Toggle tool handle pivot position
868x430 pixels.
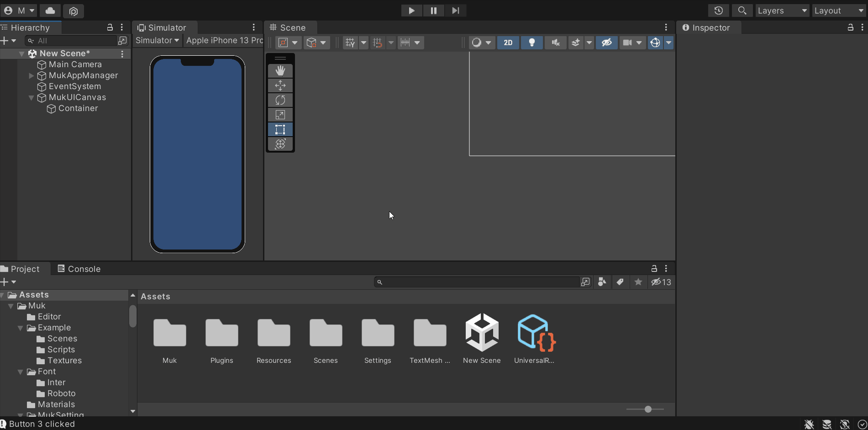pos(288,42)
